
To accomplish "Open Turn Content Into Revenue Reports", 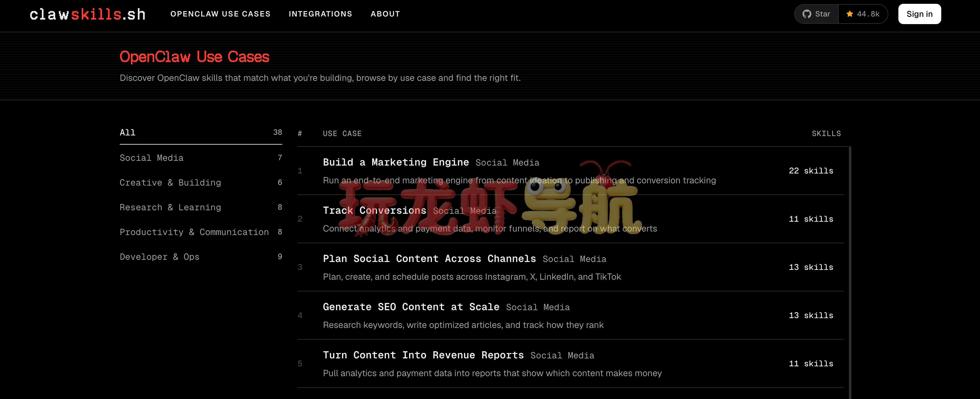I will 423,355.
